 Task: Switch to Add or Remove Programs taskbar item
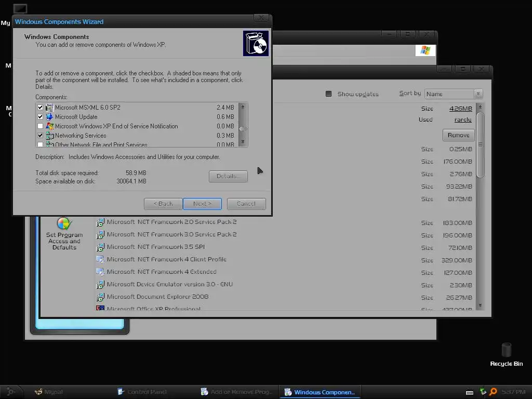[x=236, y=392]
